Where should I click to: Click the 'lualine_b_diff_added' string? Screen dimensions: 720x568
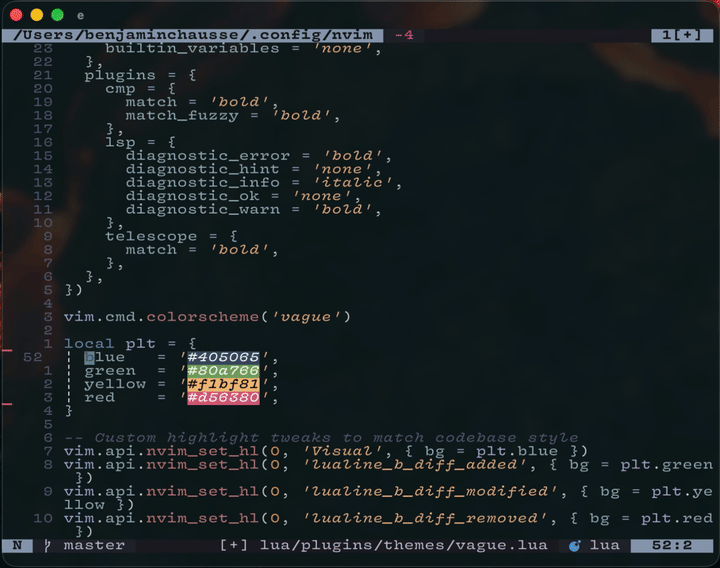pyautogui.click(x=414, y=465)
